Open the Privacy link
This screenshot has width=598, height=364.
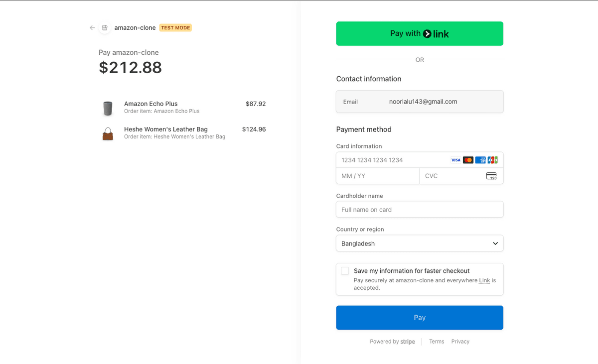[460, 342]
